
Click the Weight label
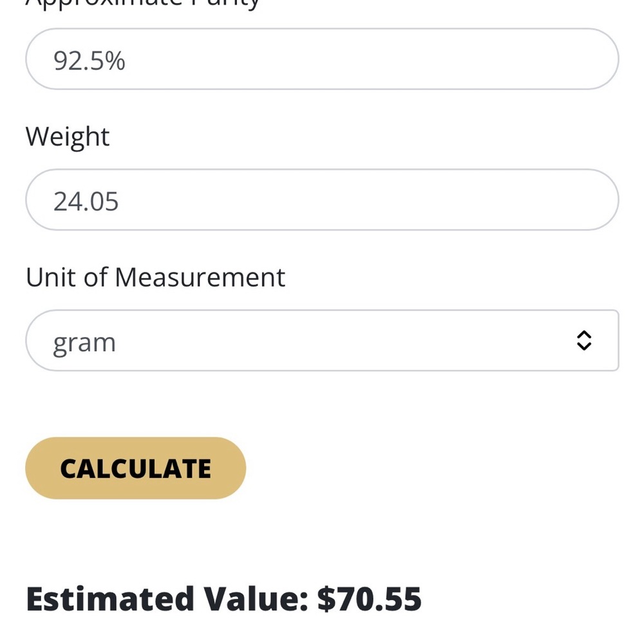(x=68, y=137)
